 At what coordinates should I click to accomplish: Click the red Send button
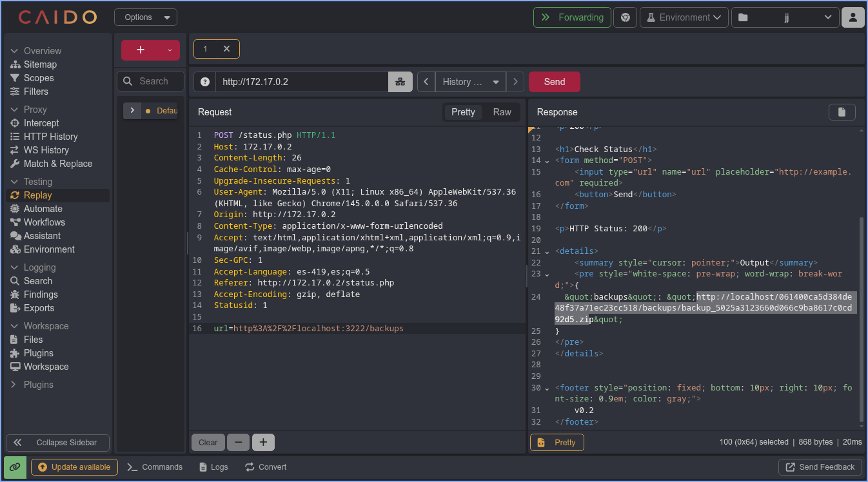pyautogui.click(x=554, y=82)
